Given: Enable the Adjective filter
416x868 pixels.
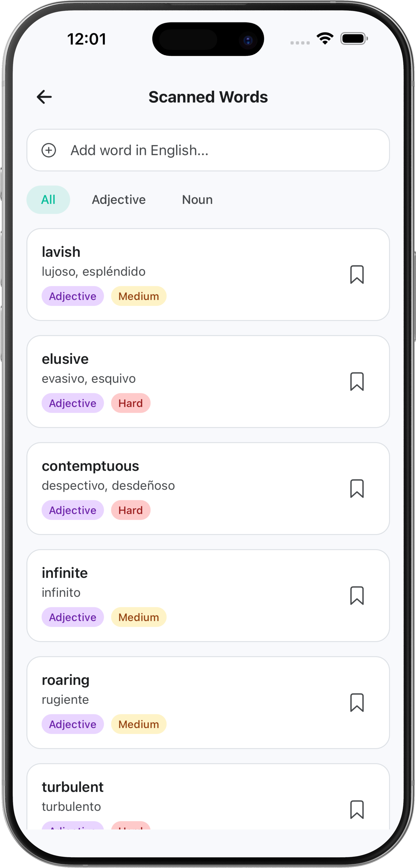Looking at the screenshot, I should click(x=118, y=199).
